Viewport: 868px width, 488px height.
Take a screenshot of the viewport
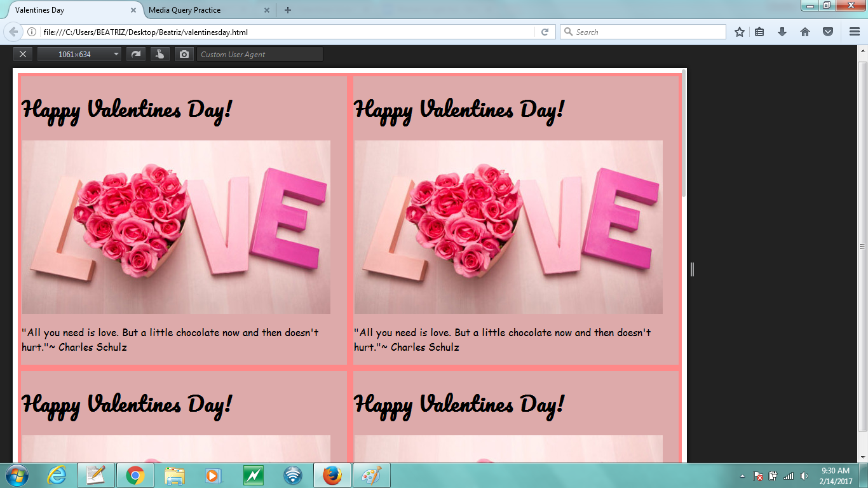point(184,55)
